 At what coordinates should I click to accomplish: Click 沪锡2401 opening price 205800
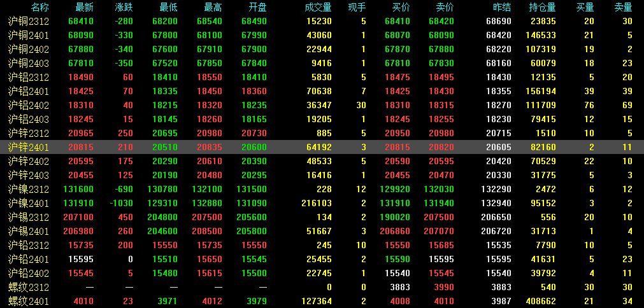pyautogui.click(x=252, y=231)
